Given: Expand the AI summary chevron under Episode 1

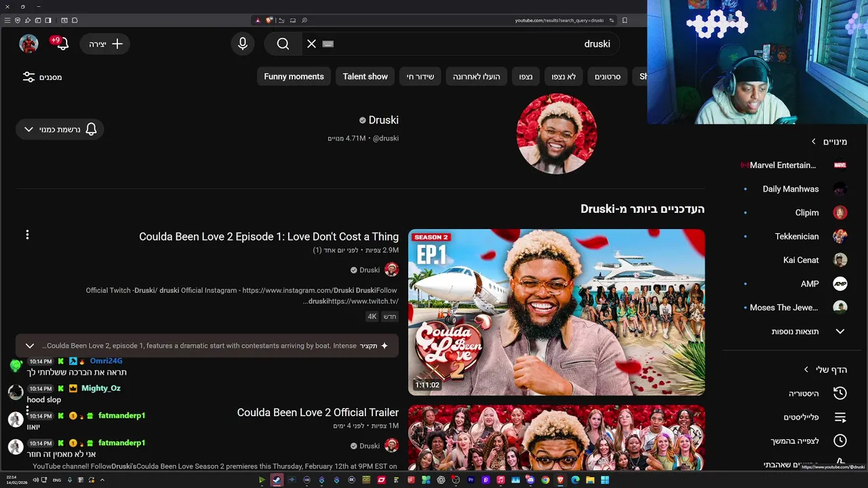Looking at the screenshot, I should (x=30, y=346).
